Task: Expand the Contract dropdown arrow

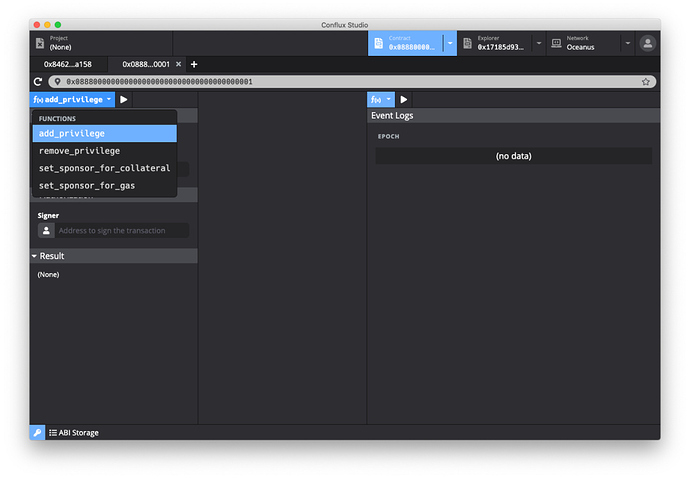Action: (450, 43)
